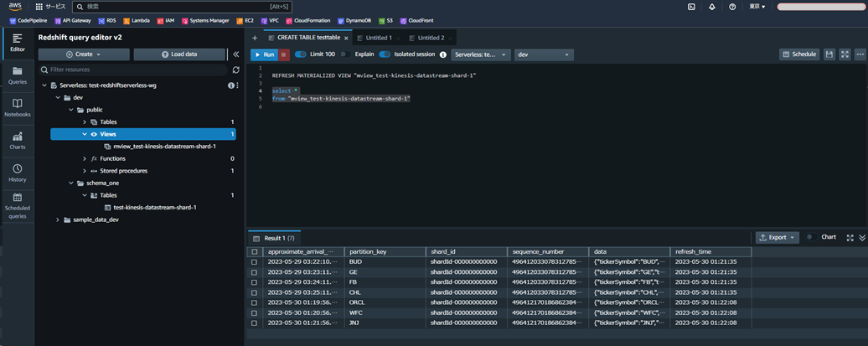Open API Gateway bookmark
This screenshot has width=868, height=346.
tap(73, 20)
